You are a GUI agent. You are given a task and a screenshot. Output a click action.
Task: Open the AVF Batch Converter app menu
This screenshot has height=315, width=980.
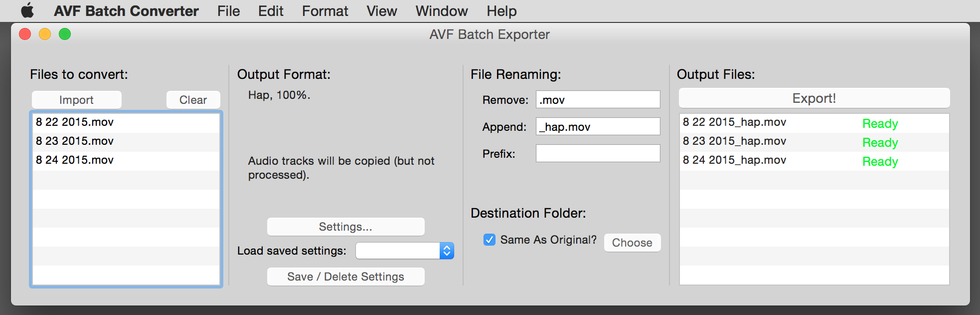point(126,11)
